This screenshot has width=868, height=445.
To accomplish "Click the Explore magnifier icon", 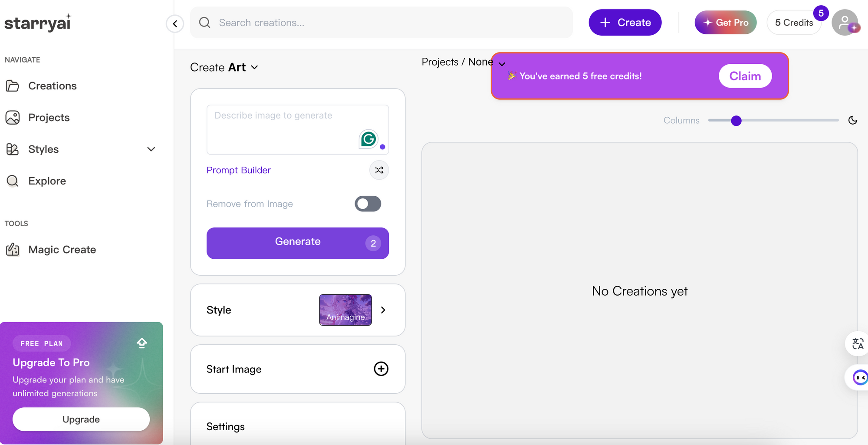I will coord(13,181).
